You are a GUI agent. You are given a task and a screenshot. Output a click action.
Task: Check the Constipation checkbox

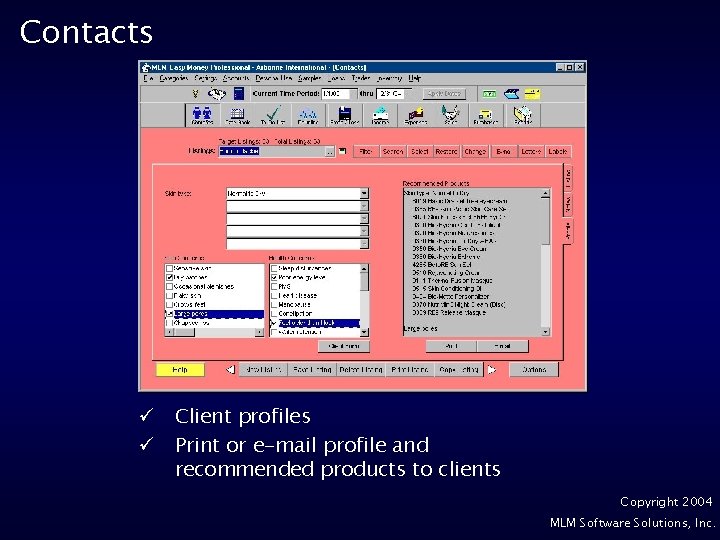tap(274, 314)
